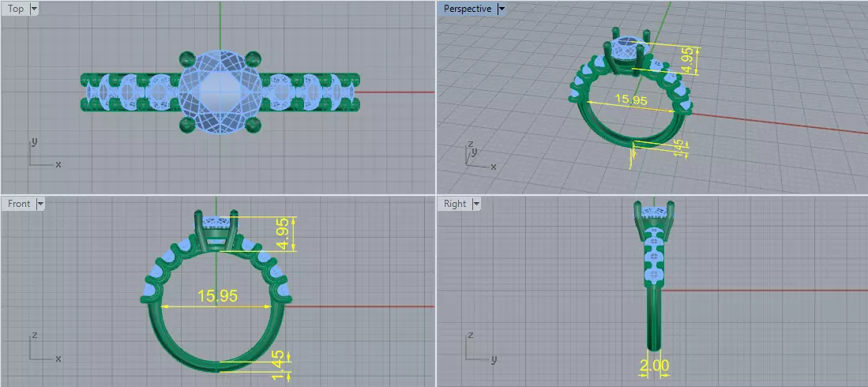
Task: Select the 4.95 dimension in Perspective view
Action: click(x=686, y=61)
